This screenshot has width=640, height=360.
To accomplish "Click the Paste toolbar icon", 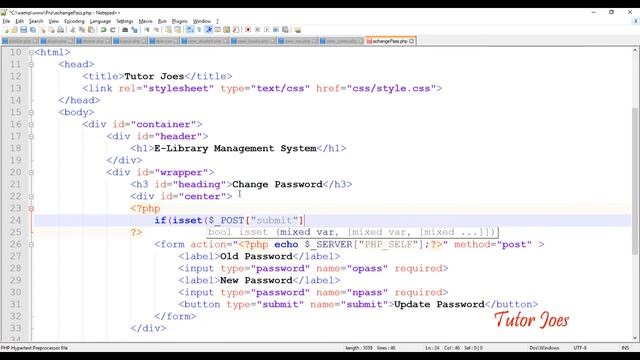I will pyautogui.click(x=91, y=30).
